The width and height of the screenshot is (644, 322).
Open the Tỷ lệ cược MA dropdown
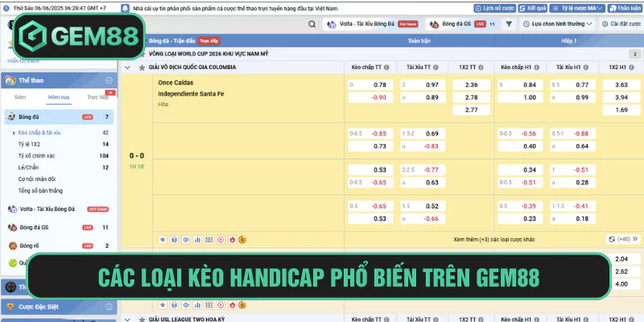tap(577, 8)
